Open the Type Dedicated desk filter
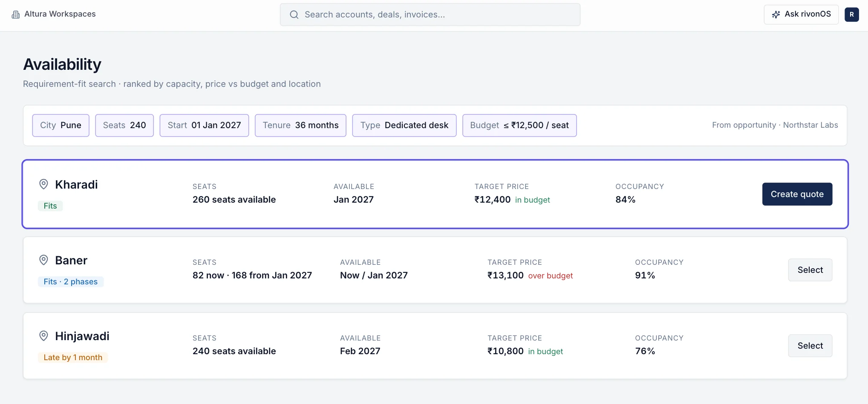The height and width of the screenshot is (404, 868). (404, 125)
